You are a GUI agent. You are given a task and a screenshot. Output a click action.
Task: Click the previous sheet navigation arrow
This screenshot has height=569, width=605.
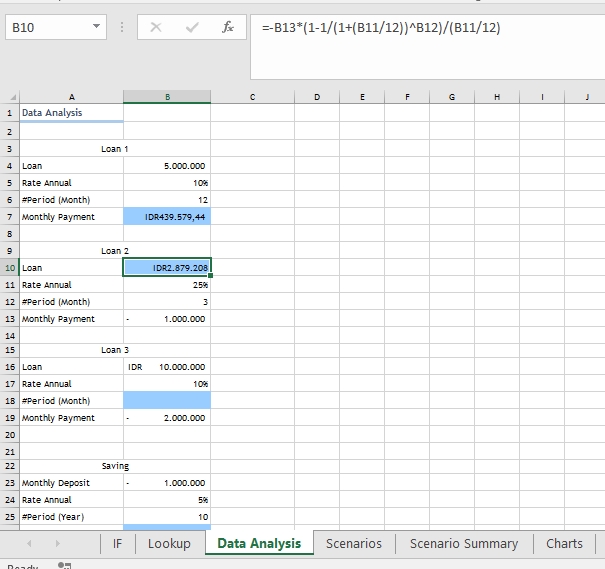point(29,544)
